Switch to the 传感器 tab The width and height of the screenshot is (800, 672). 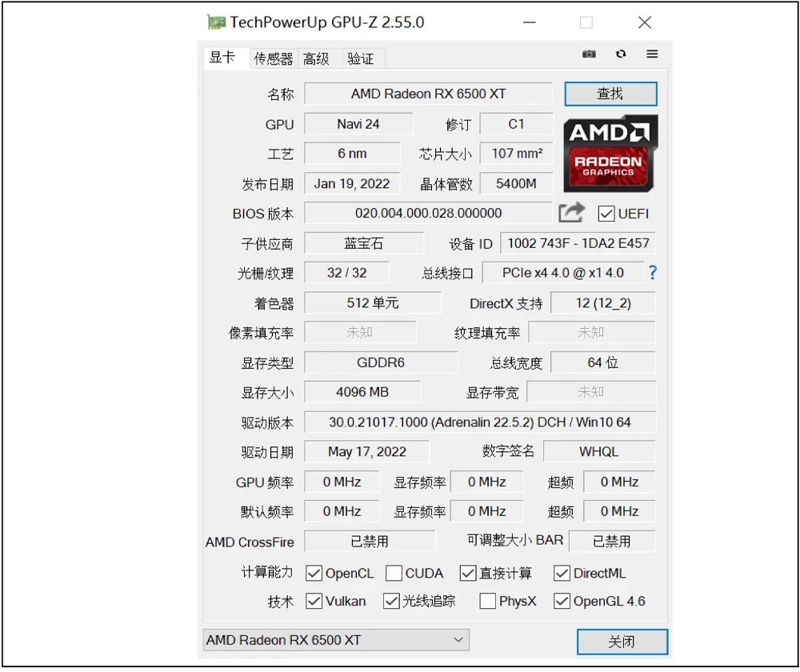274,58
